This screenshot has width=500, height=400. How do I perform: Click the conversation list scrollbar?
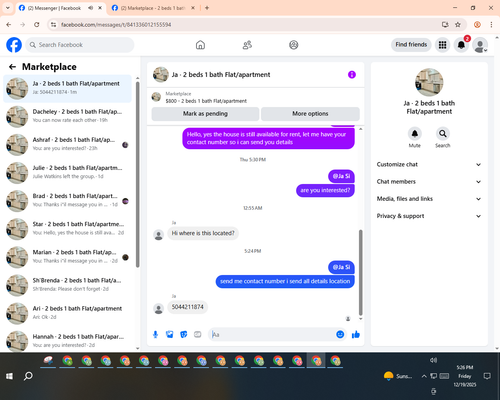pyautogui.click(x=137, y=174)
